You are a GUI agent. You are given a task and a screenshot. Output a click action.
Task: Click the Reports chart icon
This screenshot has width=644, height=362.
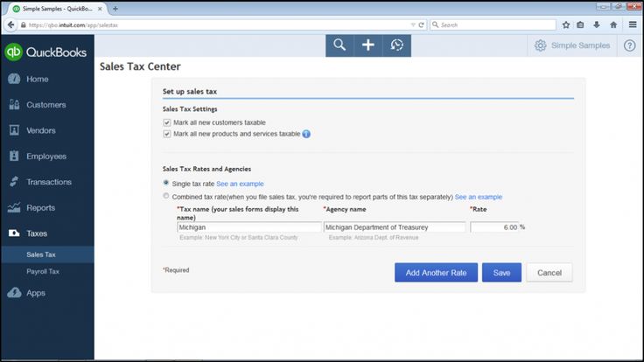click(x=14, y=208)
